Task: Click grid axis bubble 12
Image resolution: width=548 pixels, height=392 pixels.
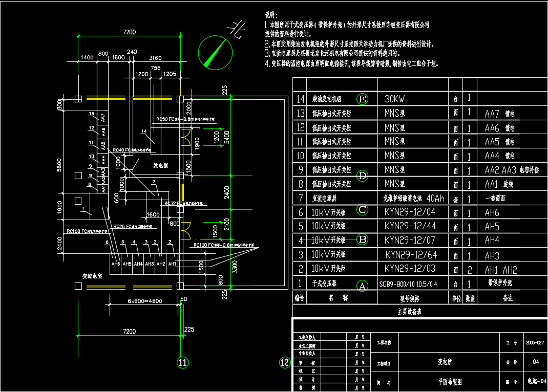Action: click(284, 362)
